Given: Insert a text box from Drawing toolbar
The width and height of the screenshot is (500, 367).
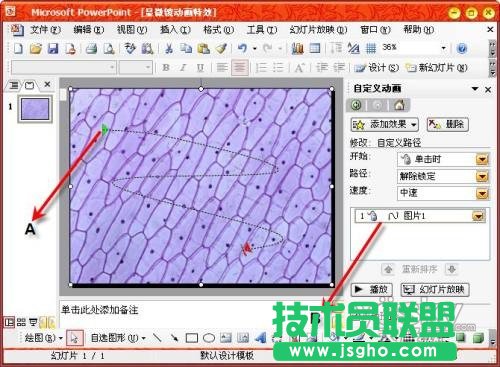Looking at the screenshot, I should (x=226, y=338).
